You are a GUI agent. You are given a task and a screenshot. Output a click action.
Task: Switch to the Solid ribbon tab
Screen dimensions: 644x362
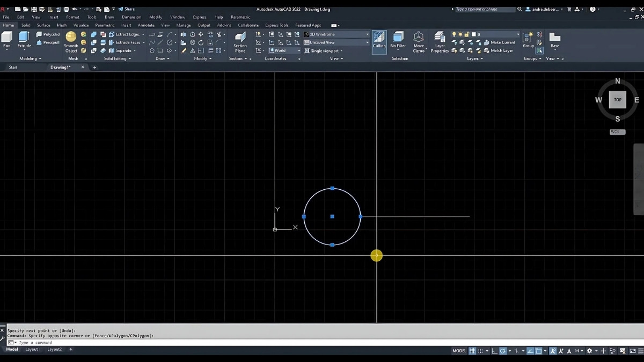[x=26, y=25]
